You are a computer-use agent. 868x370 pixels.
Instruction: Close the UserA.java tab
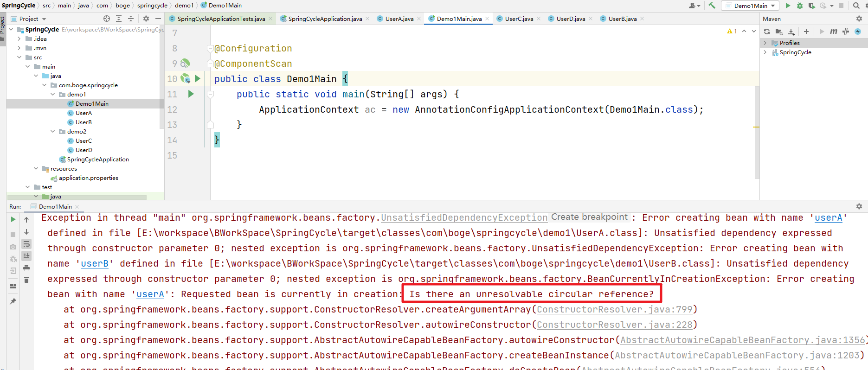418,19
